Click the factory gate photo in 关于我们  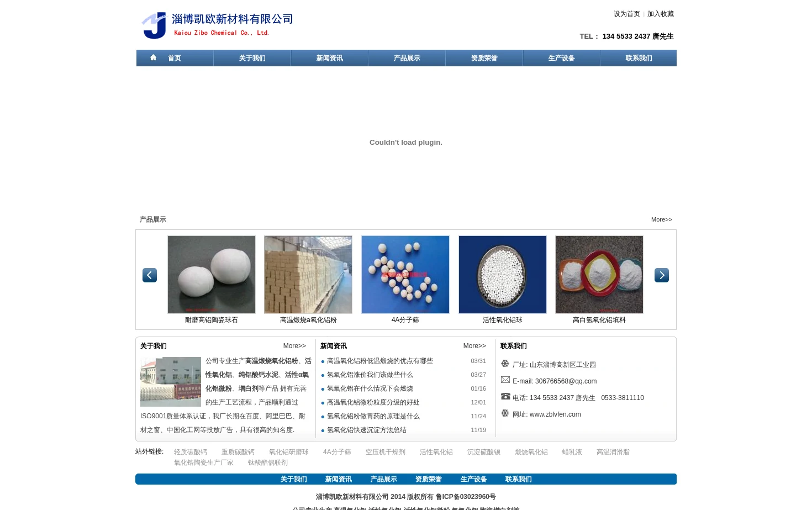tap(171, 382)
